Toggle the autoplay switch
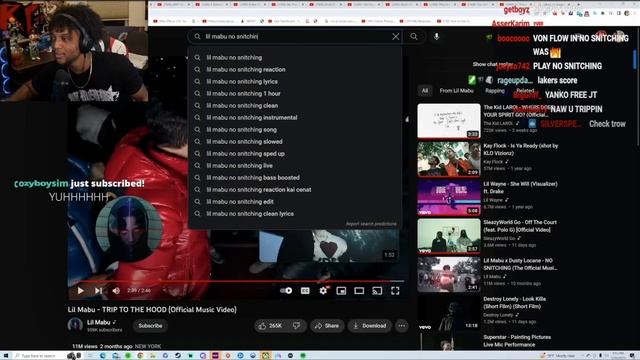This screenshot has width=640, height=360. click(x=286, y=291)
